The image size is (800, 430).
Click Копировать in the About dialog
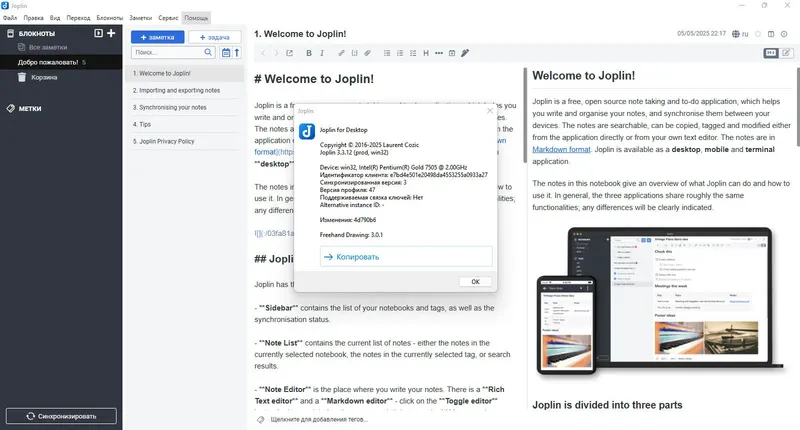406,257
